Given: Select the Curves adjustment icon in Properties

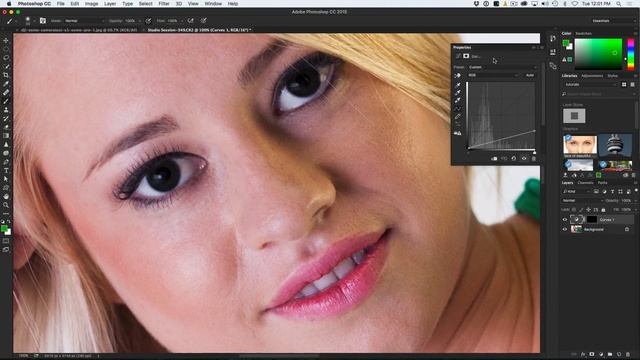Looking at the screenshot, I should (458, 56).
